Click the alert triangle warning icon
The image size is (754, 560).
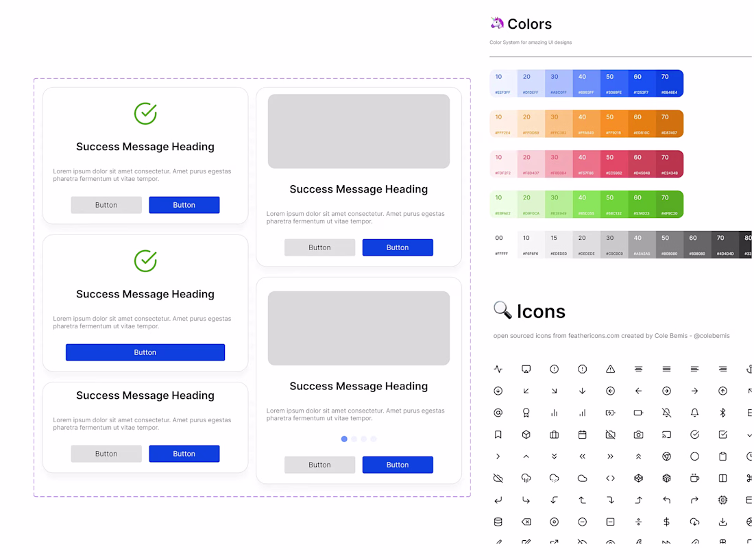[610, 369]
